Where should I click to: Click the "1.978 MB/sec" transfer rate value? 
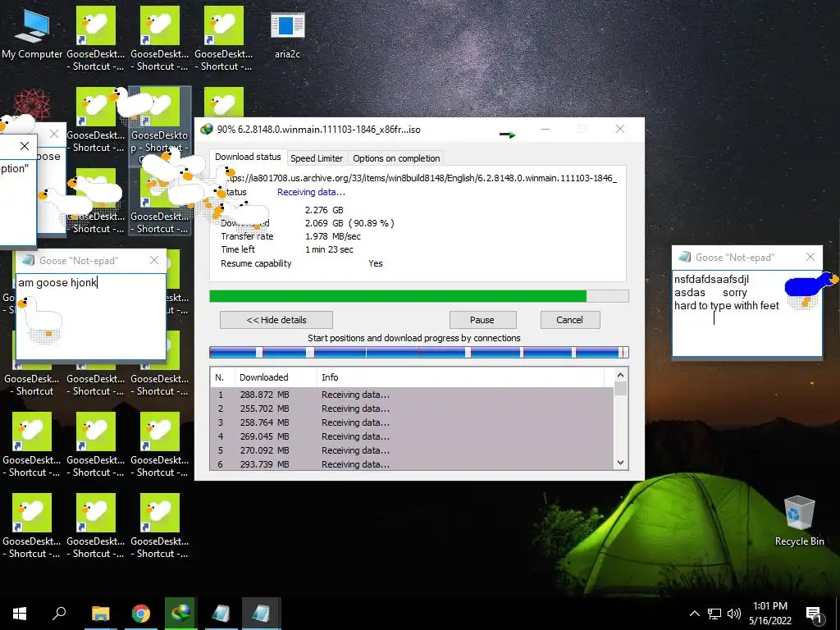(333, 236)
